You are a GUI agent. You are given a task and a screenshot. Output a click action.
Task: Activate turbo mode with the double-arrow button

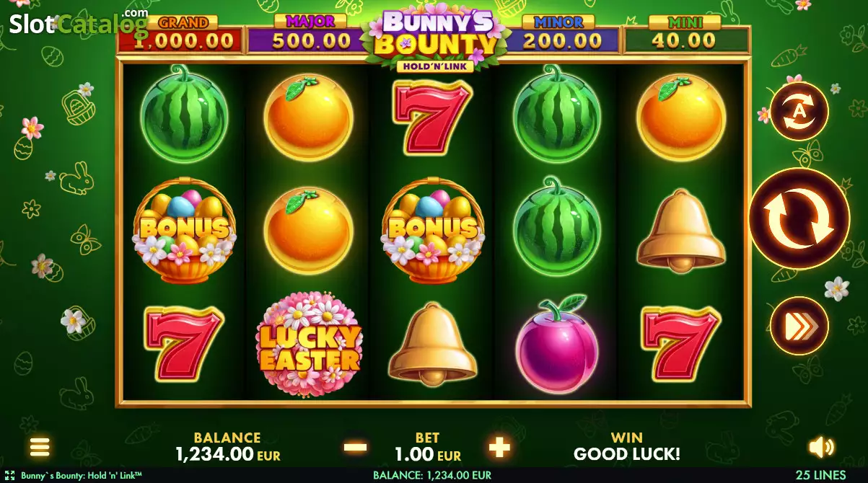pos(799,326)
